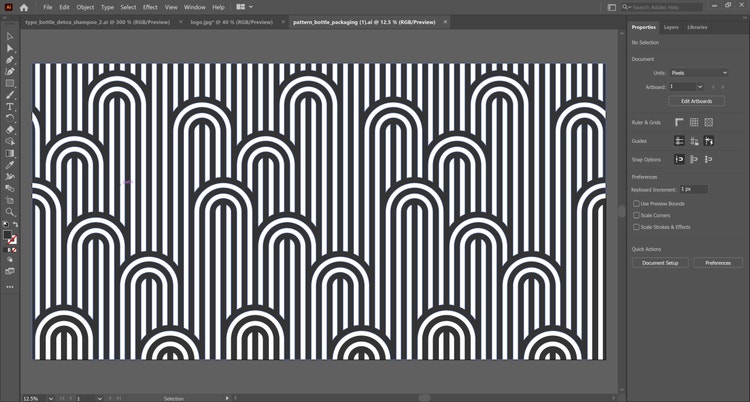The image size is (750, 402).
Task: Open the artboard navigation dropdown in status bar
Action: (99, 398)
